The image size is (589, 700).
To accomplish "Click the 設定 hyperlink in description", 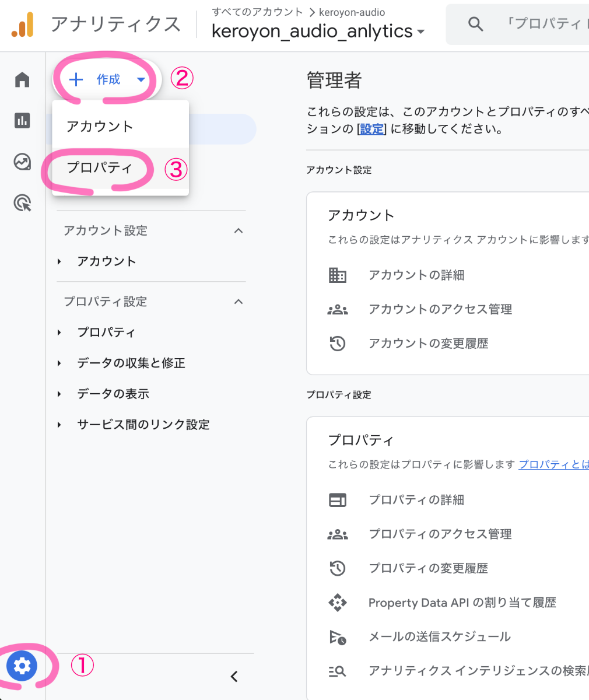I will [x=371, y=129].
